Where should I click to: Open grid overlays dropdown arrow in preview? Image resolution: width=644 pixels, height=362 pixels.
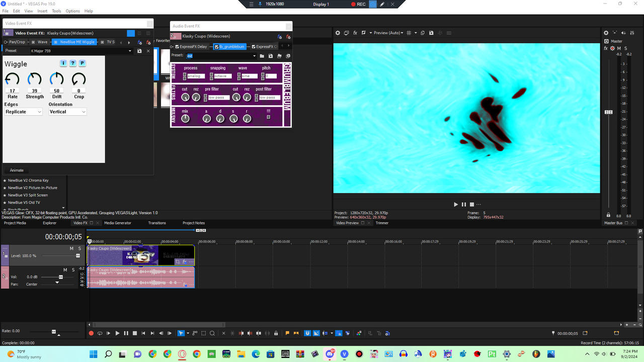(x=415, y=33)
